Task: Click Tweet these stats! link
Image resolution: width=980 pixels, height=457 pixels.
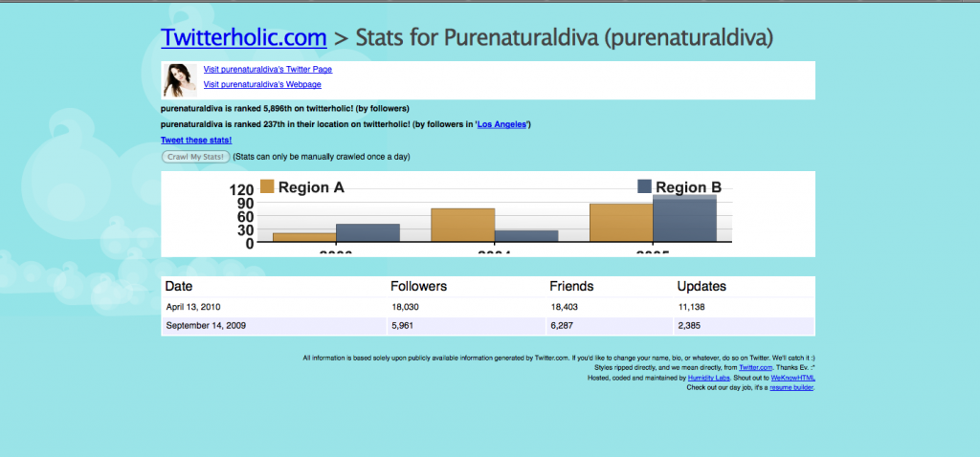Action: 196,141
